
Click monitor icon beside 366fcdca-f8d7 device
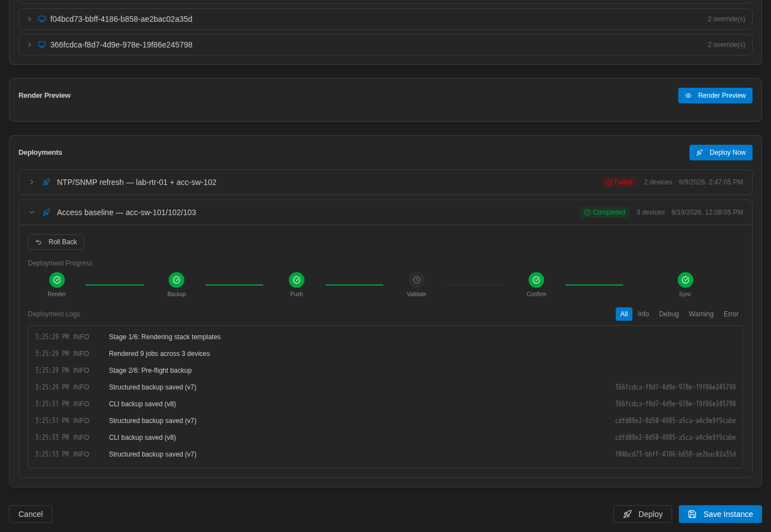click(x=42, y=45)
